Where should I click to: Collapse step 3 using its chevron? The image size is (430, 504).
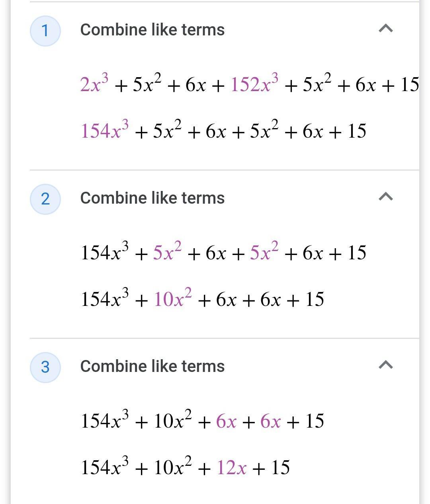[x=385, y=365]
